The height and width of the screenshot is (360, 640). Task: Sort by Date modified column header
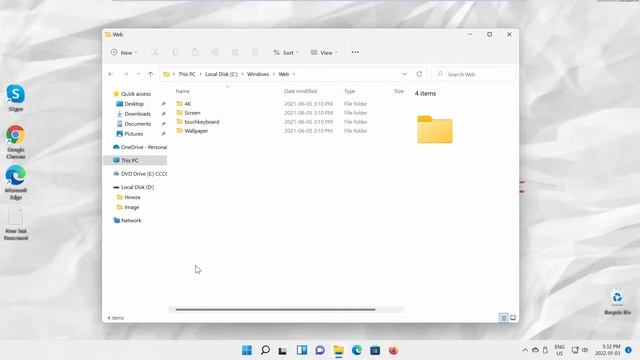pos(300,91)
